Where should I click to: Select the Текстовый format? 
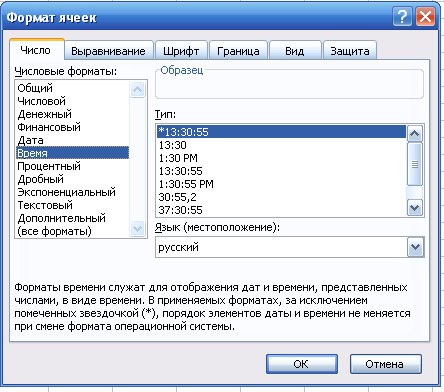tap(72, 205)
